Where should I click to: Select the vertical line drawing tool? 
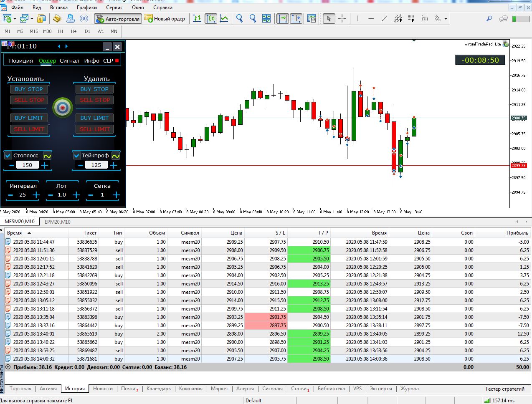(x=358, y=18)
